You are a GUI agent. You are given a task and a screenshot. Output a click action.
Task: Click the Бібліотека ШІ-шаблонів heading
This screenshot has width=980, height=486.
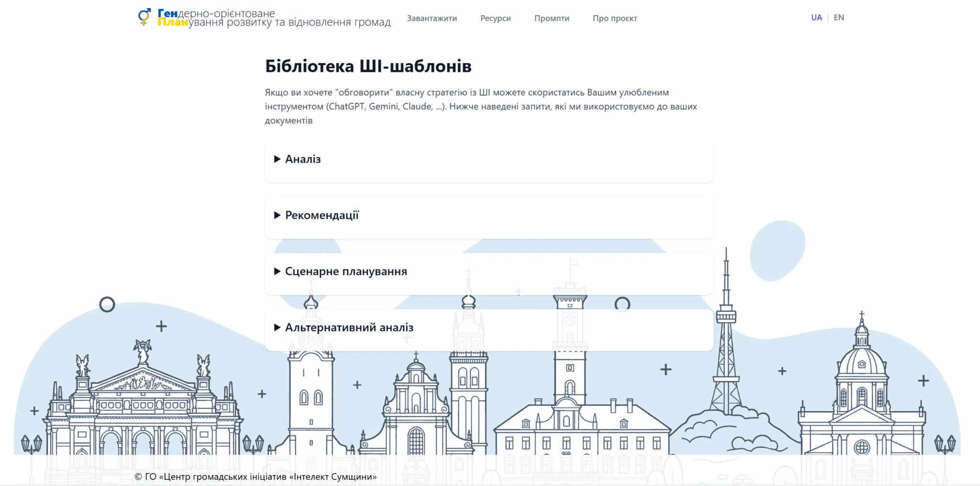click(x=368, y=66)
